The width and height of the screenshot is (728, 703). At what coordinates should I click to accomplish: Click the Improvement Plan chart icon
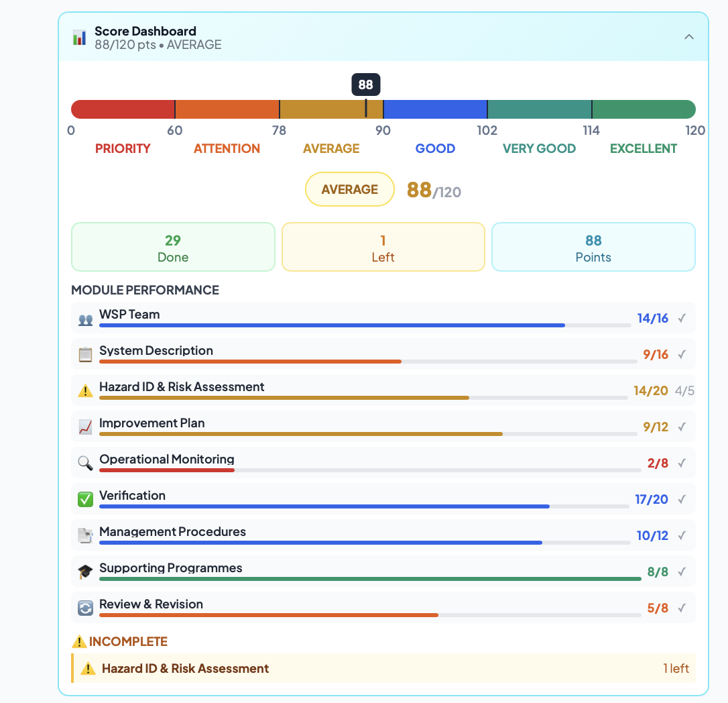(x=85, y=427)
